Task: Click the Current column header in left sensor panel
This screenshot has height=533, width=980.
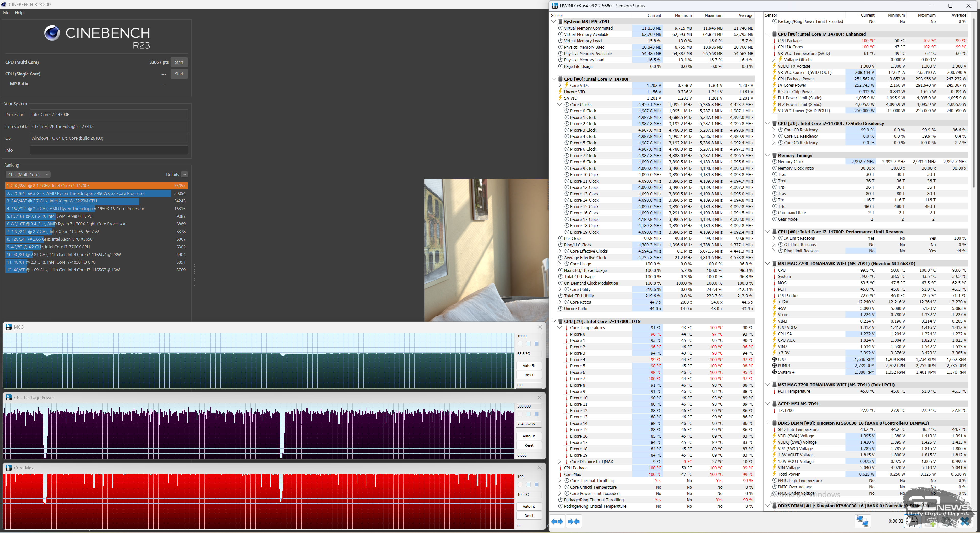Action: [654, 15]
